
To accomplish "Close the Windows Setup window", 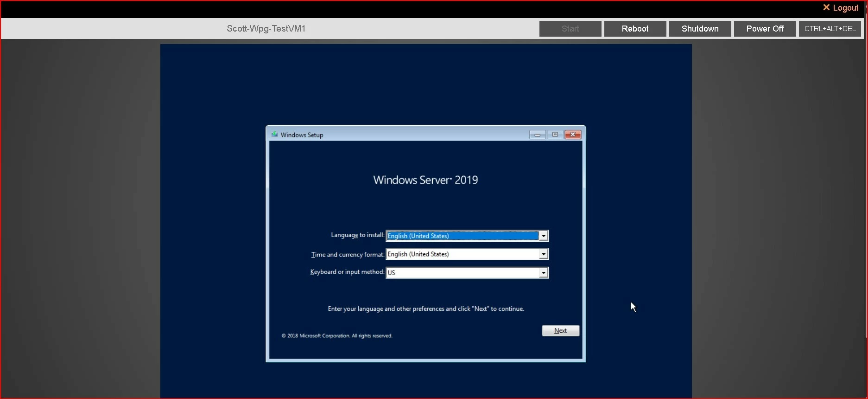I will tap(573, 135).
